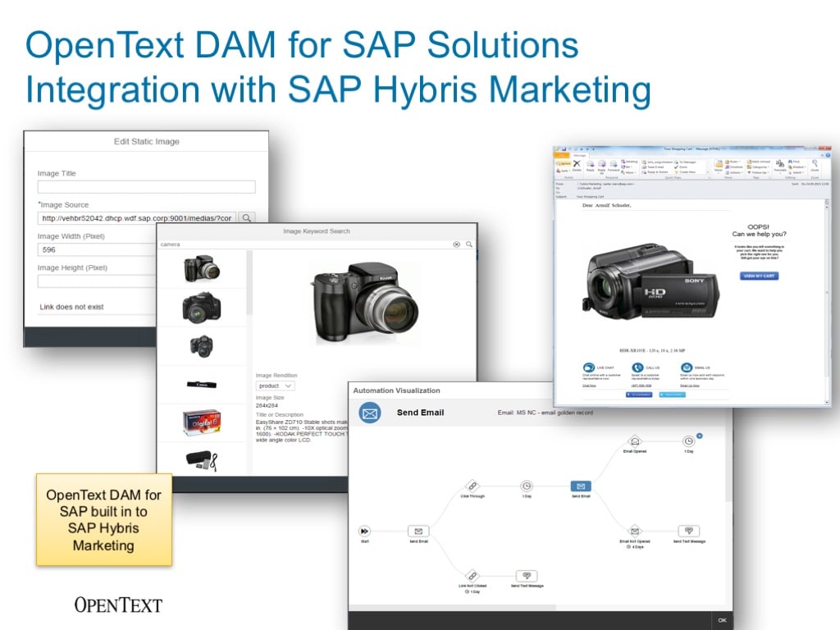Click the Click Through node icon
Image resolution: width=840 pixels, height=630 pixels.
[x=472, y=485]
